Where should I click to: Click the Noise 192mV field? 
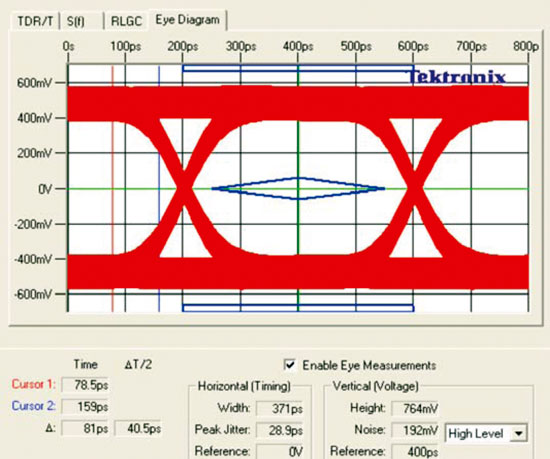415,430
